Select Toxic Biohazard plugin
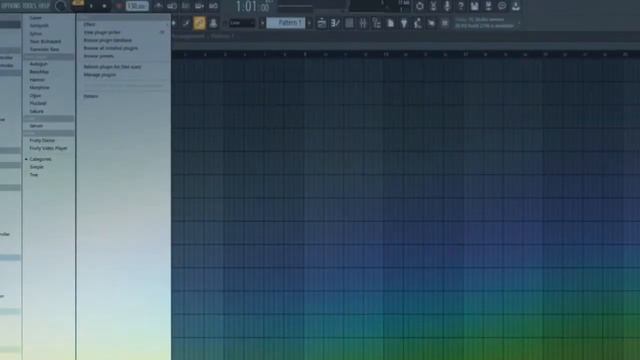The image size is (640, 360). pyautogui.click(x=45, y=41)
